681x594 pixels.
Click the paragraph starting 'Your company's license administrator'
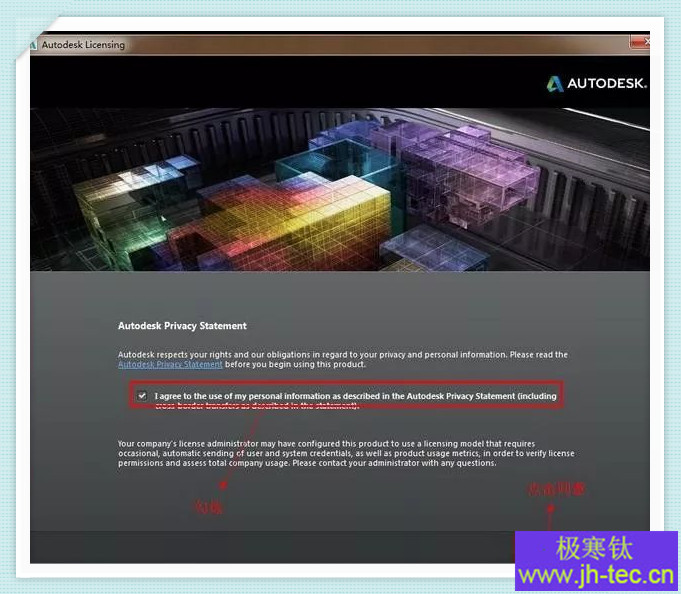point(346,453)
